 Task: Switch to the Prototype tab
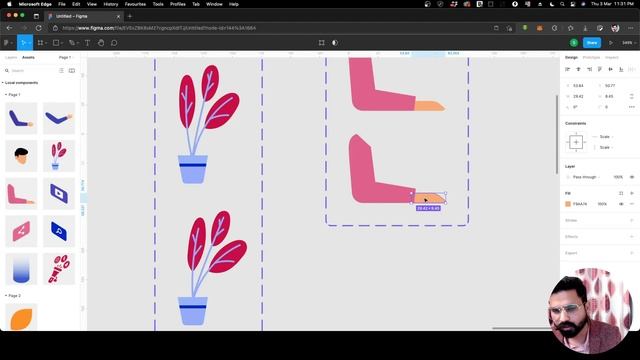[591, 58]
